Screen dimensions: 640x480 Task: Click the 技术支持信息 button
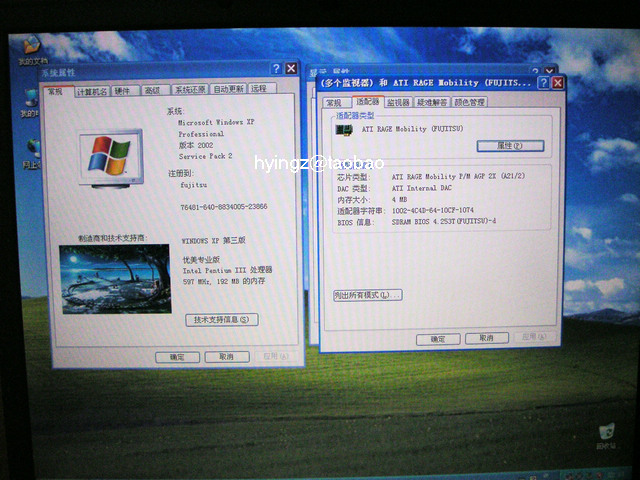tap(222, 319)
